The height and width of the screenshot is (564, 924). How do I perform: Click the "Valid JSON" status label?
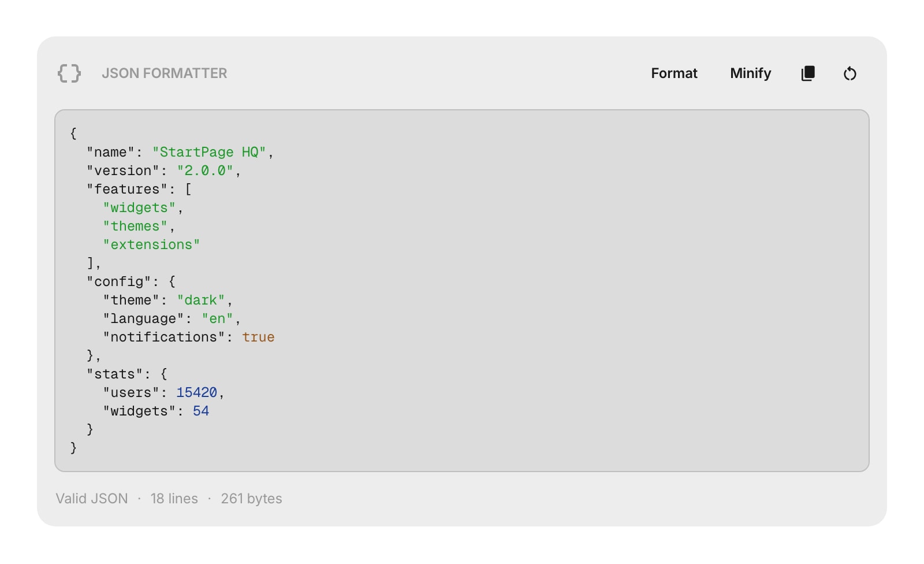tap(91, 498)
